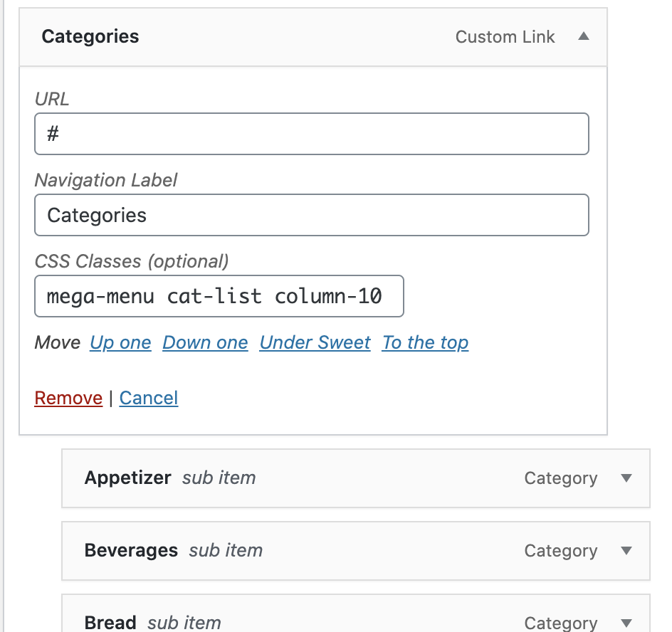Click inside the CSS Classes field

click(219, 296)
